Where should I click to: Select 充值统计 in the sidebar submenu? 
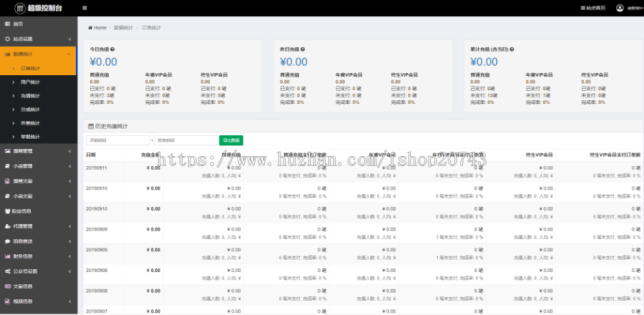pyautogui.click(x=31, y=95)
